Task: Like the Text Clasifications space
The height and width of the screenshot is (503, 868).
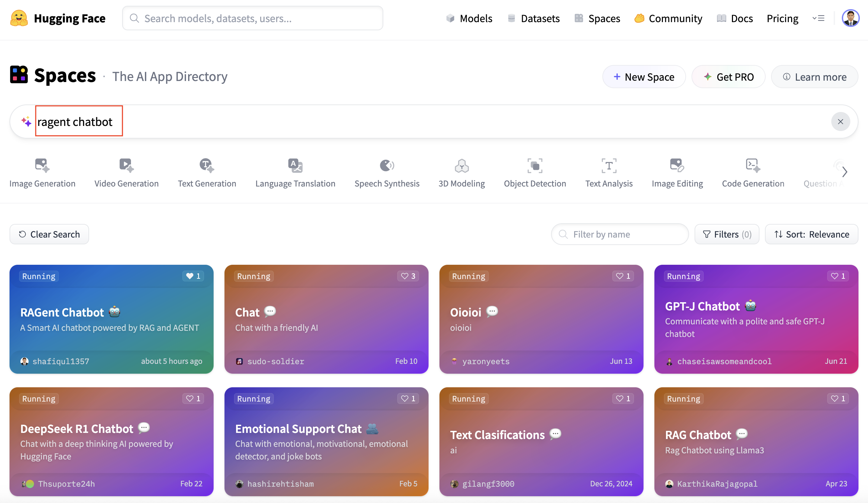Action: (623, 399)
